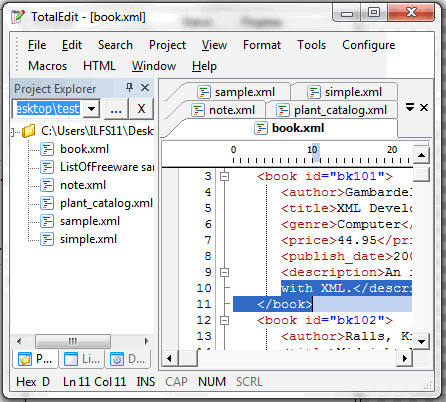Switch to the plant_catalog.xml tab
The image size is (446, 402).
332,110
